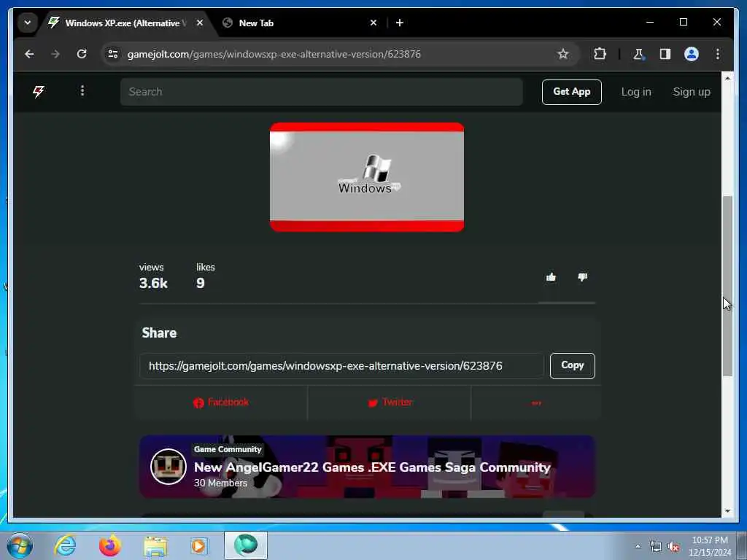
Task: Click the 3.6k views count
Action: (153, 283)
